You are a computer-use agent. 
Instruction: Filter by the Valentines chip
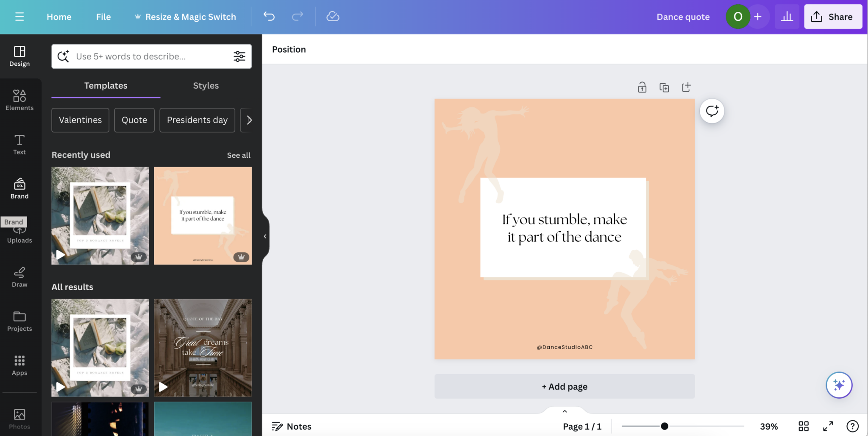point(80,120)
